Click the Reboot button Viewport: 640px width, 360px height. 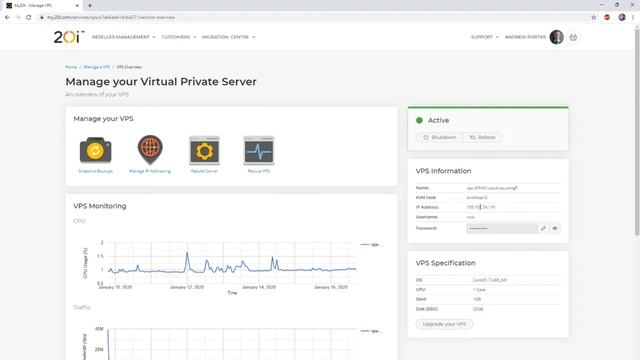482,138
